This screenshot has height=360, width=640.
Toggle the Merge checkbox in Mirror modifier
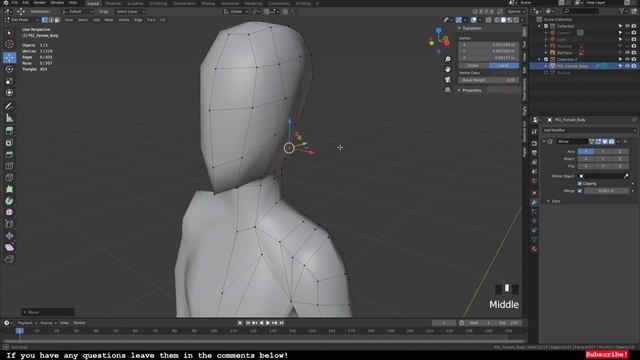[x=580, y=191]
